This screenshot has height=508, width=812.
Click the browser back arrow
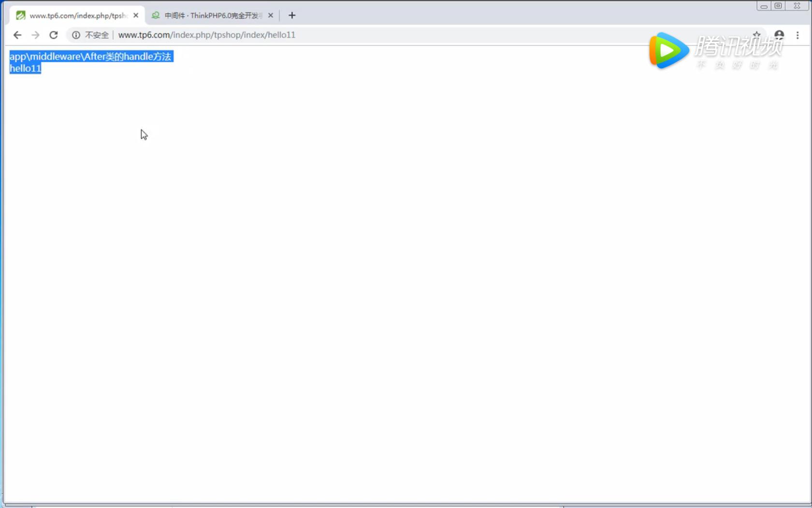coord(17,35)
